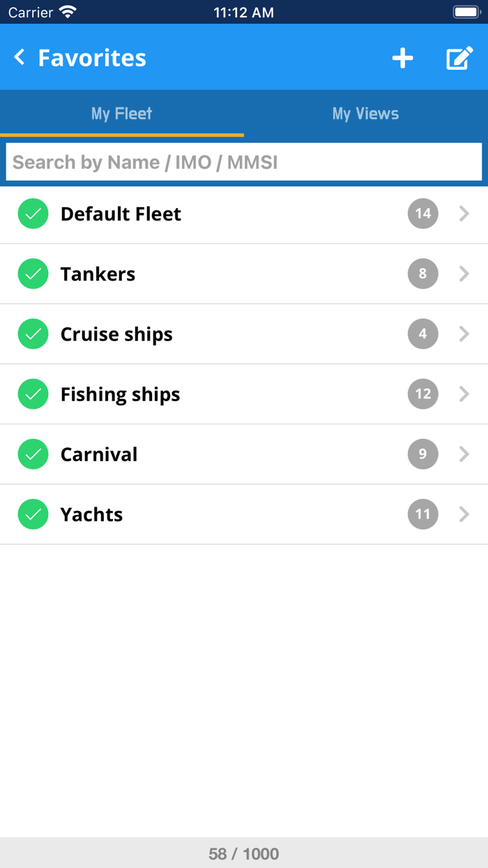
Task: Toggle the green check on Fishing ships
Action: pos(33,394)
